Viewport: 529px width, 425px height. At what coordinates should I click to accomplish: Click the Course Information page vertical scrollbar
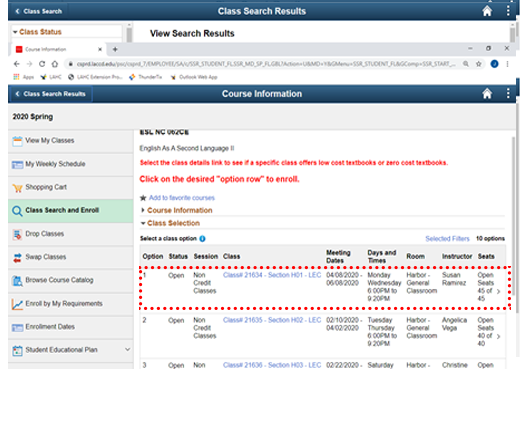pos(513,216)
